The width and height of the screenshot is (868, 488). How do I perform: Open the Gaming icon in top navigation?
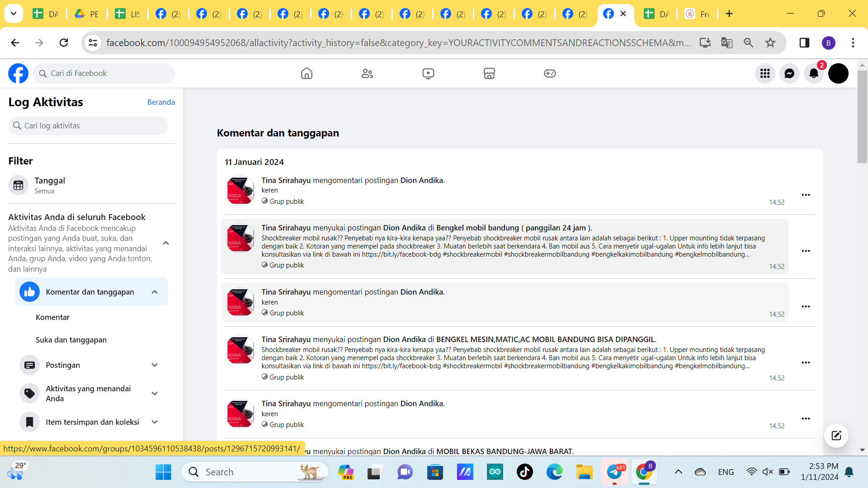point(550,73)
